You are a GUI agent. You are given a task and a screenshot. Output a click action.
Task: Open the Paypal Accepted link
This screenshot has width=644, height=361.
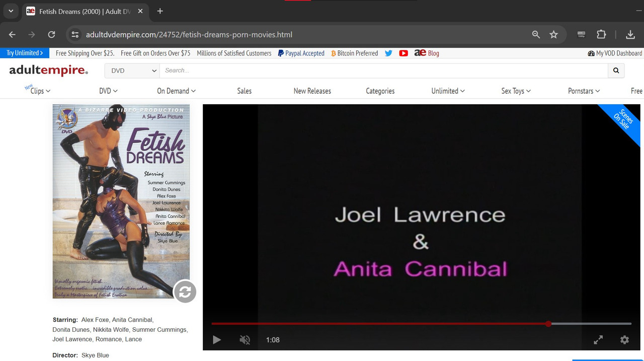tap(301, 53)
